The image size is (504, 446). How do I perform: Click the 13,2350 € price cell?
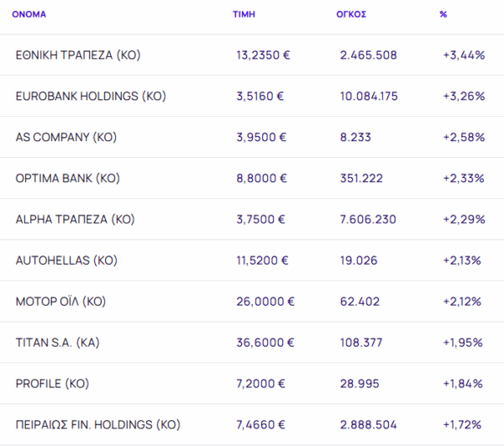(x=264, y=55)
